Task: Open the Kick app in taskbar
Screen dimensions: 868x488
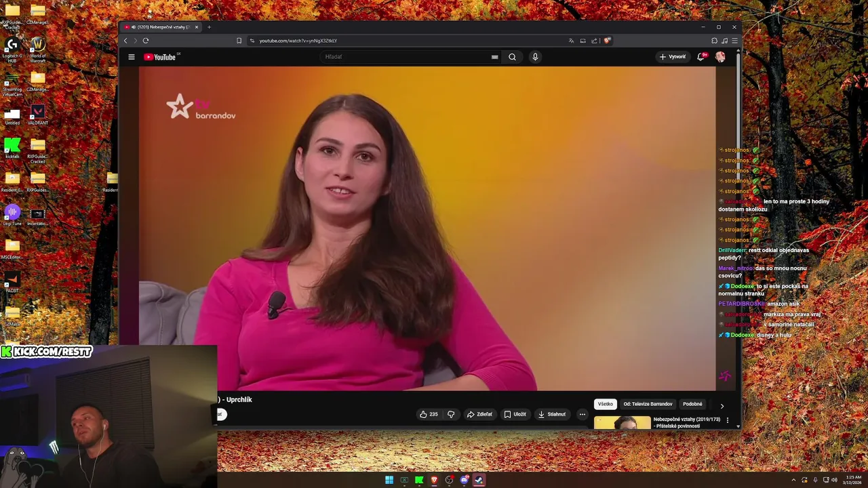Action: (x=419, y=480)
